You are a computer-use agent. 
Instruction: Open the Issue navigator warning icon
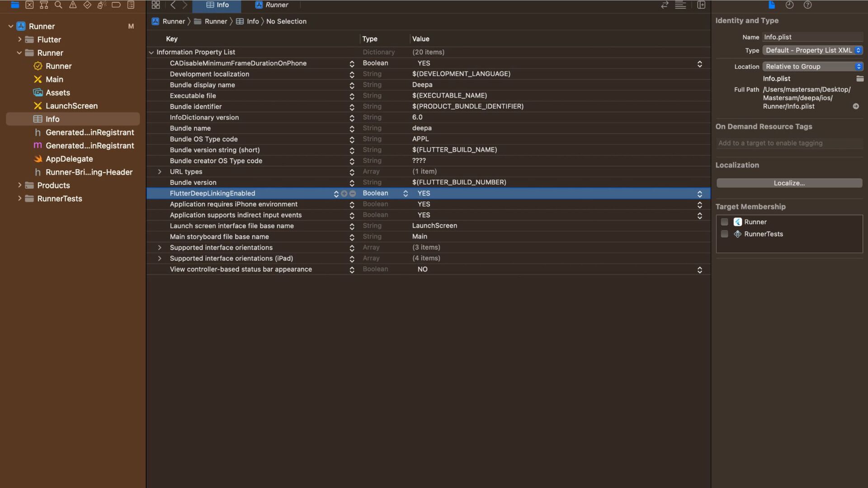[73, 5]
